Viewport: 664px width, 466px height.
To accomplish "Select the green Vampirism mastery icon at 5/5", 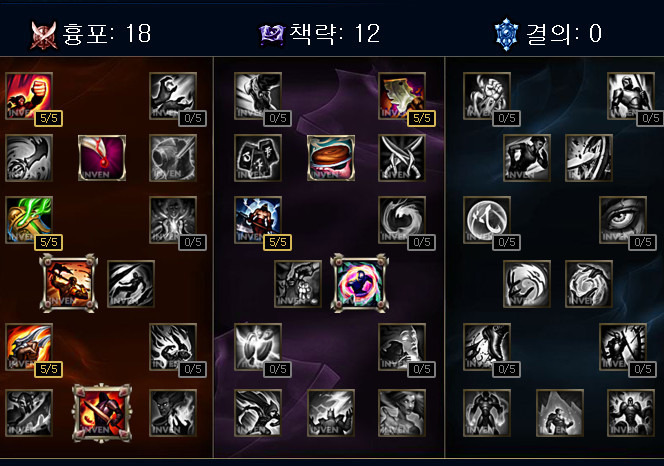I will 29,220.
